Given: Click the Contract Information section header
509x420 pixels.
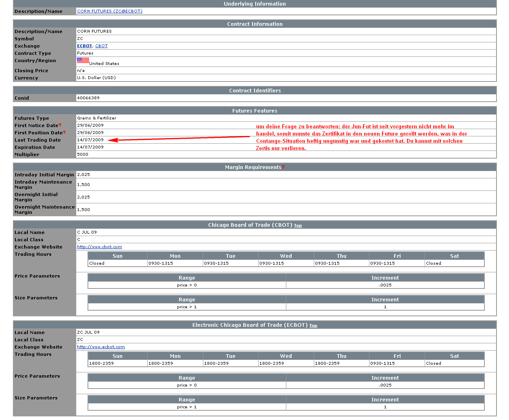Looking at the screenshot, I should tap(255, 24).
